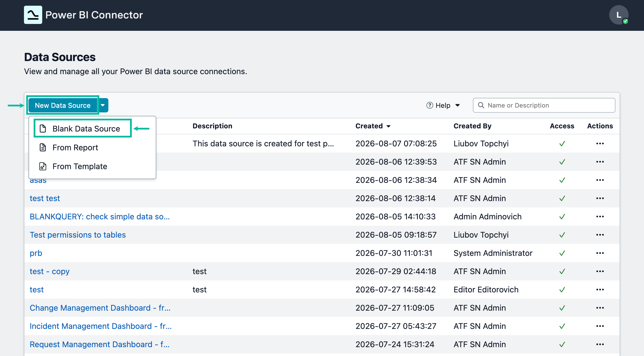The width and height of the screenshot is (644, 356).
Task: Click 'test' description in test - copy row
Action: point(199,271)
